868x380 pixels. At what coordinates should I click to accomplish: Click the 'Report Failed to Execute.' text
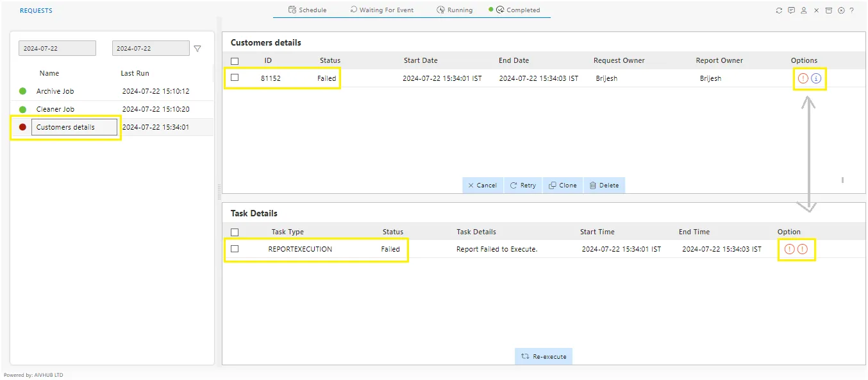click(497, 249)
